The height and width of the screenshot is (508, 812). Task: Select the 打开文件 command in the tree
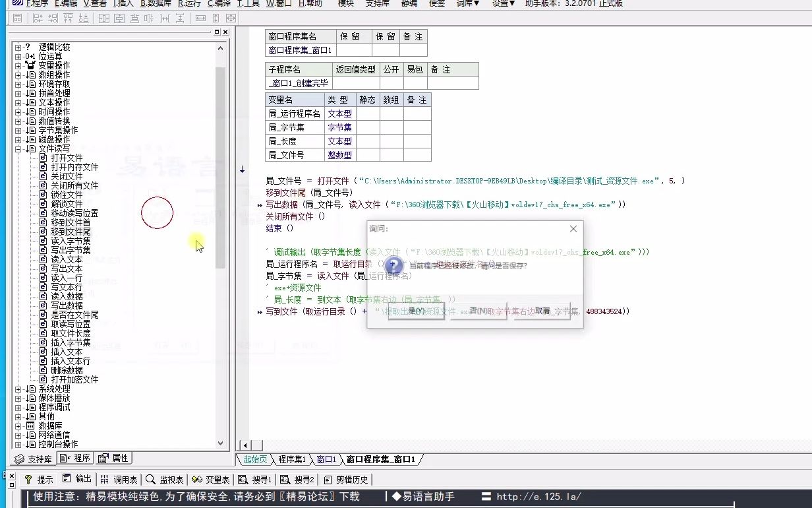(x=68, y=158)
